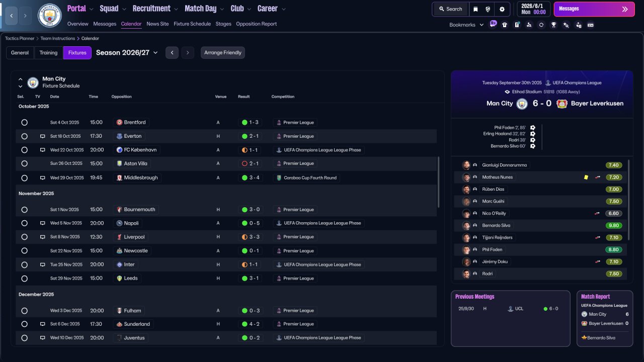Open the tactics board bookmark icon

[x=517, y=25]
